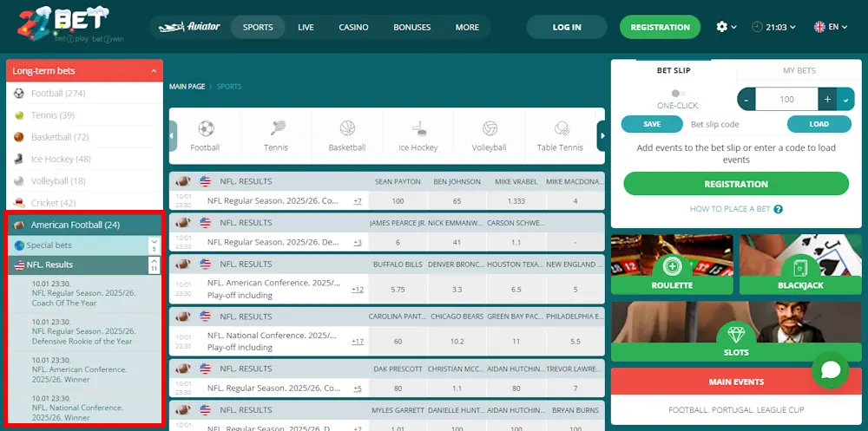The width and height of the screenshot is (868, 431).
Task: Pick Buffalo Bills odds 5.75
Action: (398, 289)
